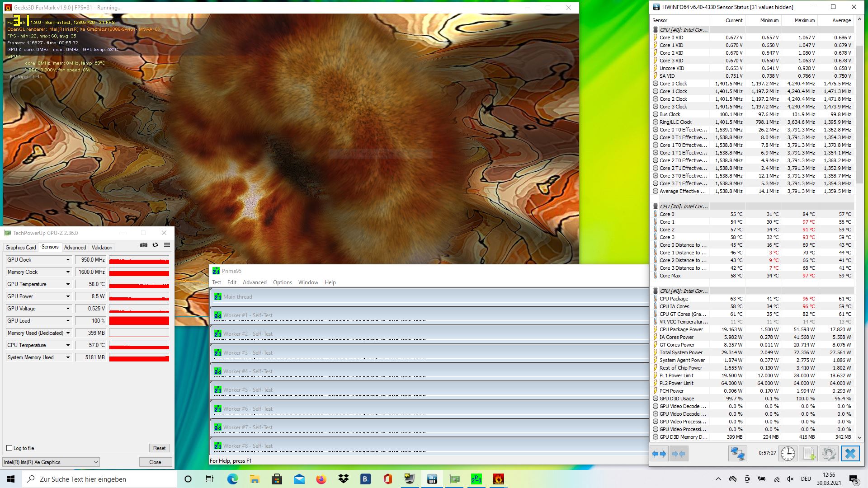Open HWiNFO remote monitoring computers icon
This screenshot has width=868, height=488.
point(737,454)
